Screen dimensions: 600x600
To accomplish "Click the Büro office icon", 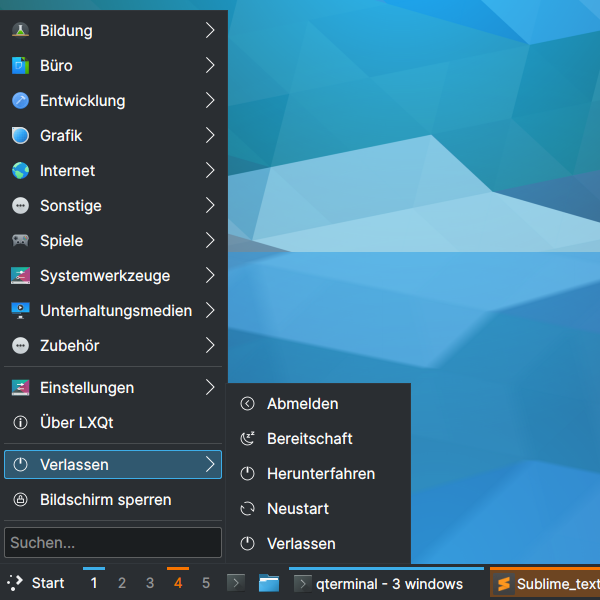I will click(x=20, y=65).
